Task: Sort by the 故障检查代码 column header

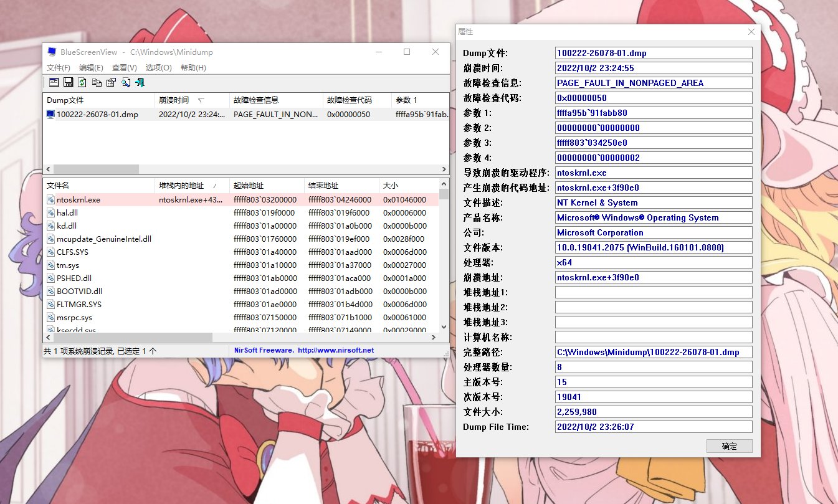Action: pyautogui.click(x=356, y=100)
